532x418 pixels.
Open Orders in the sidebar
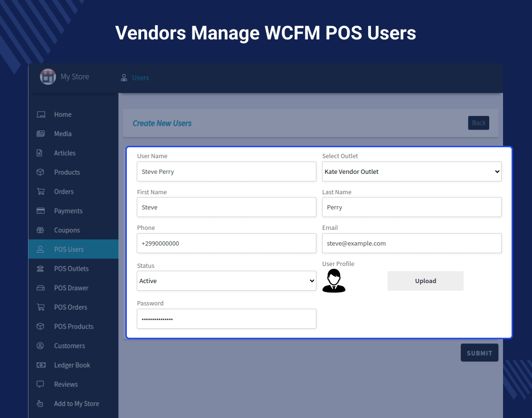(x=74, y=191)
